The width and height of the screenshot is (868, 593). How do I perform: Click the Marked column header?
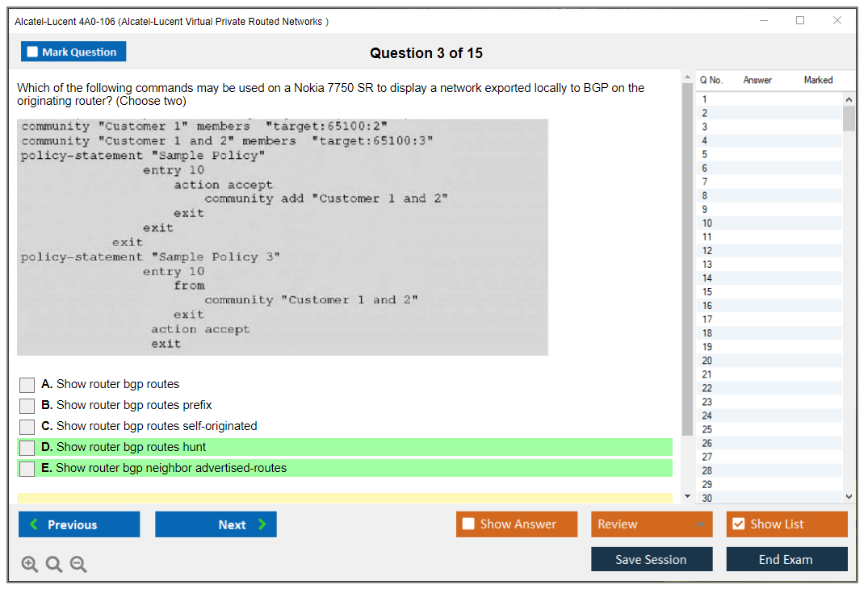(818, 80)
